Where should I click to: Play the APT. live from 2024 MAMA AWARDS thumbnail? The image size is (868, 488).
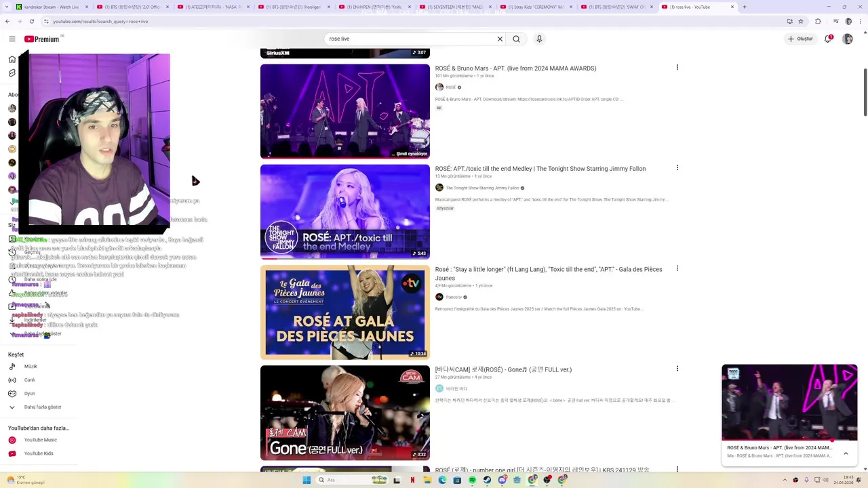tap(345, 111)
